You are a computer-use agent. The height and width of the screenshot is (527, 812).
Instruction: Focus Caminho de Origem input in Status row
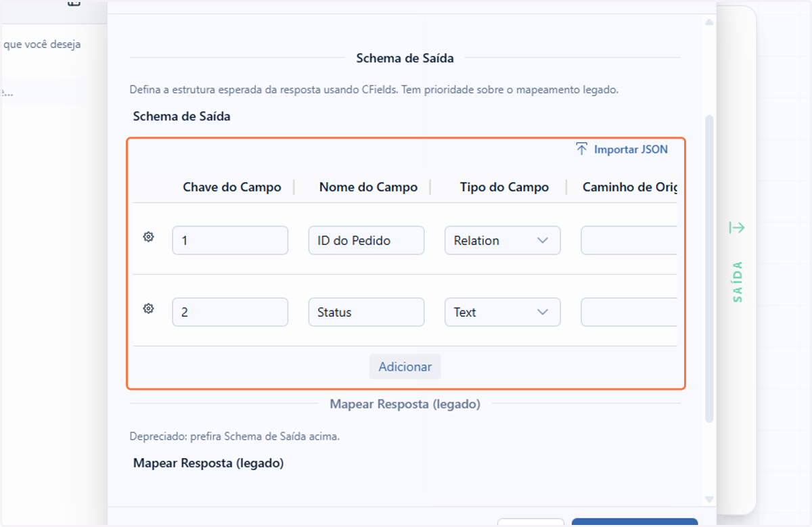629,312
